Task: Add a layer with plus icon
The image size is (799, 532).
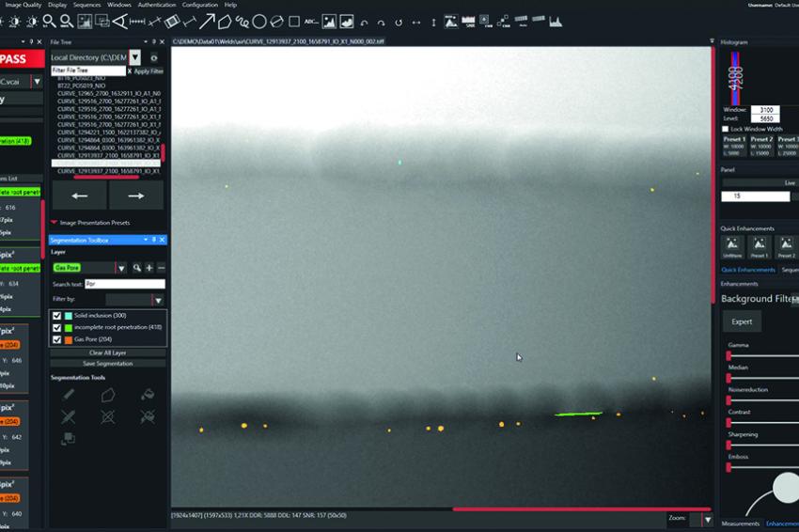Action: (x=149, y=268)
